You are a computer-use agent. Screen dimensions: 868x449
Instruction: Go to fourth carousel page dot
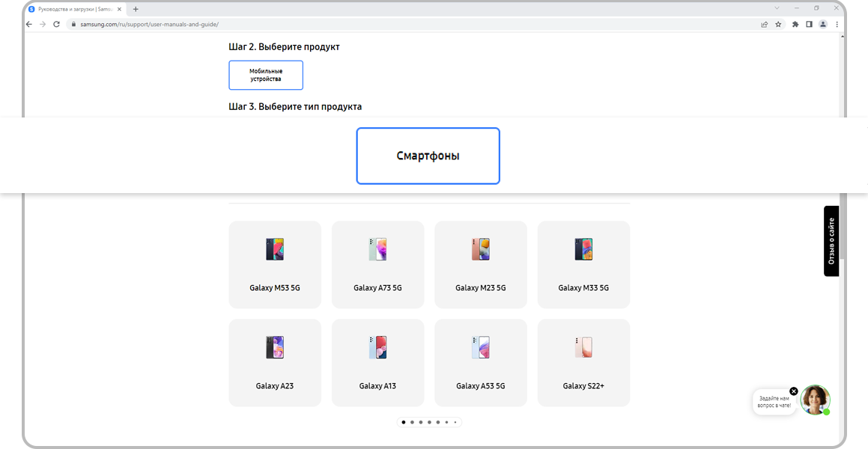429,423
